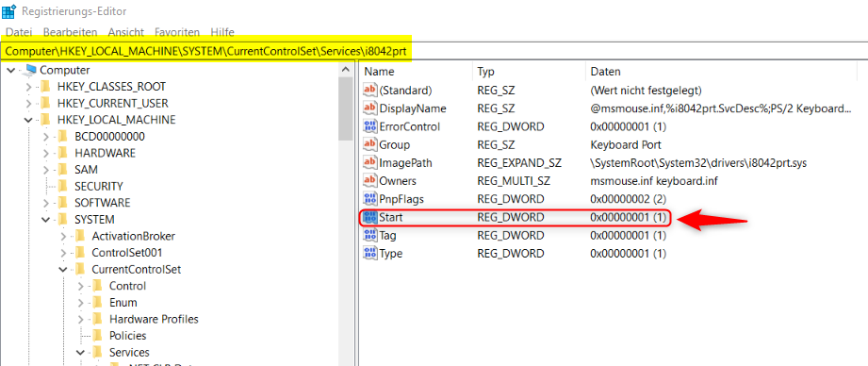The height and width of the screenshot is (366, 868).
Task: Click the Start DWORD value icon
Action: tap(369, 217)
